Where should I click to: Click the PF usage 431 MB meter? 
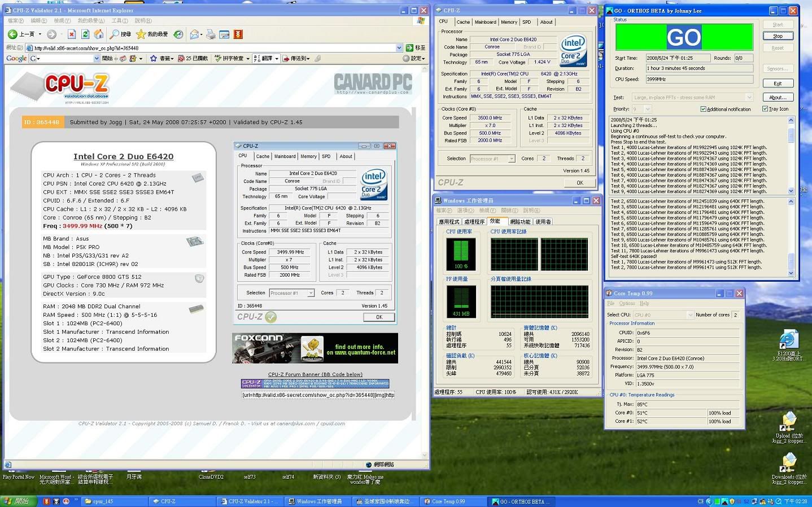coord(461,301)
